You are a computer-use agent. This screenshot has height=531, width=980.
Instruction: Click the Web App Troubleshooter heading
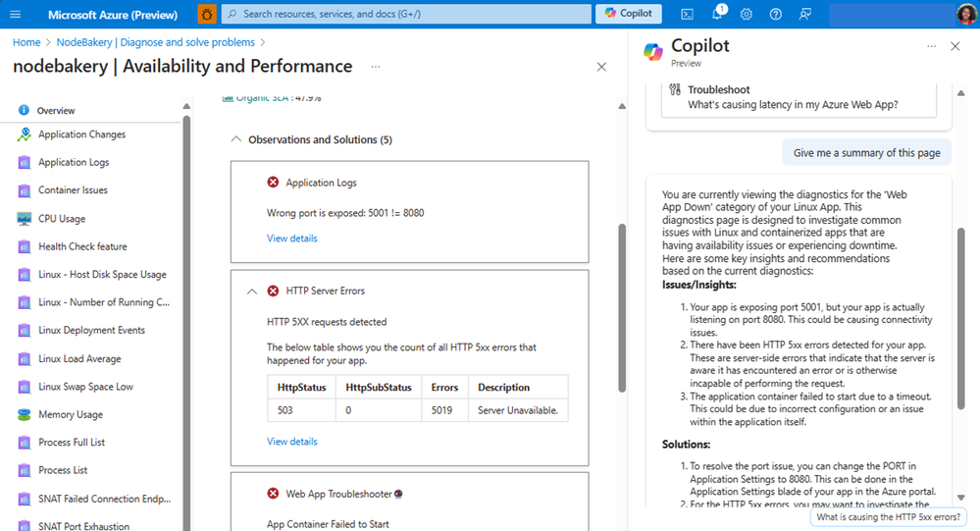tap(338, 494)
